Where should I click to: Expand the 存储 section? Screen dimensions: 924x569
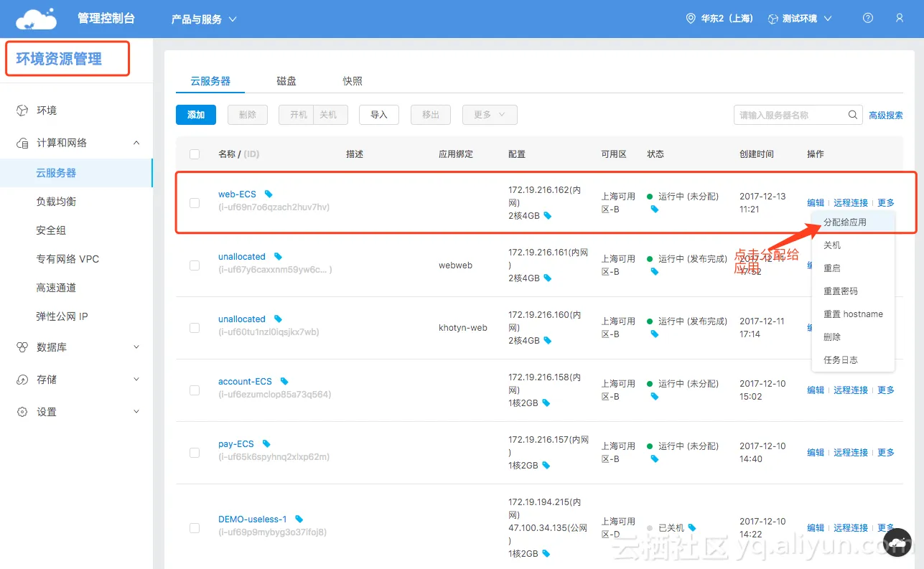[136, 380]
